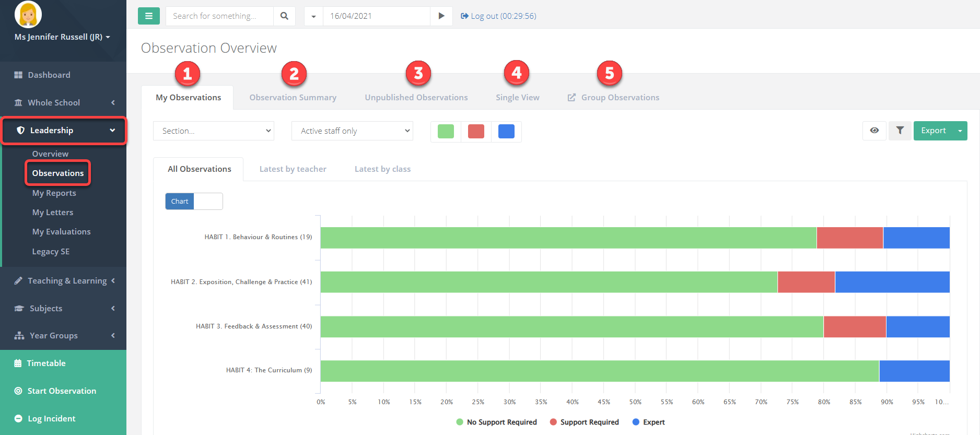
Task: Switch to Single View tab
Action: click(x=517, y=98)
